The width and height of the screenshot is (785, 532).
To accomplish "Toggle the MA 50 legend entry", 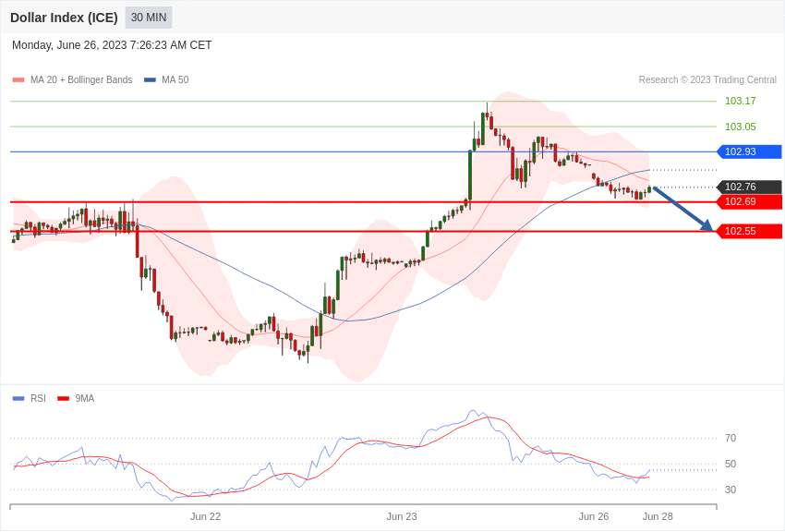I will tap(166, 79).
